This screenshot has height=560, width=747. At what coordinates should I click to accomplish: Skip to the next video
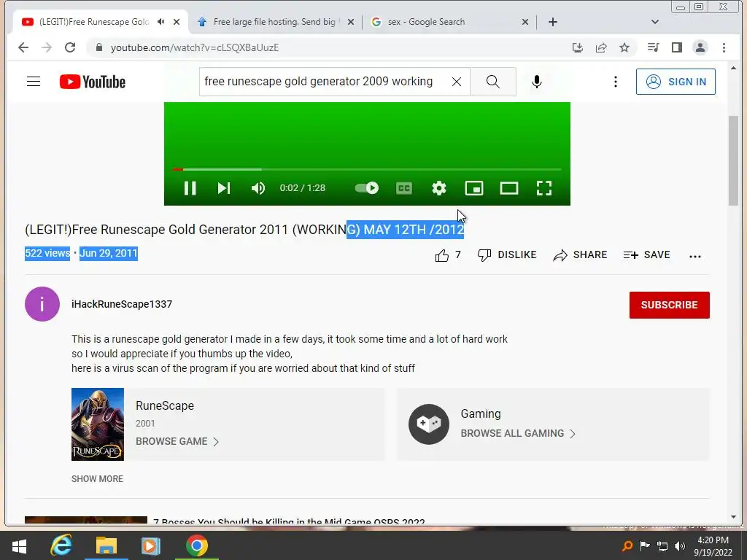coord(224,188)
